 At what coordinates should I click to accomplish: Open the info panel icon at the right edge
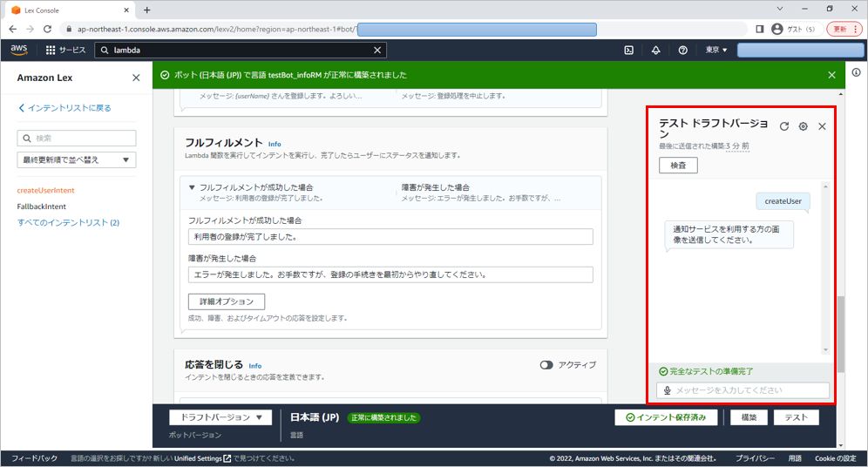tap(857, 72)
